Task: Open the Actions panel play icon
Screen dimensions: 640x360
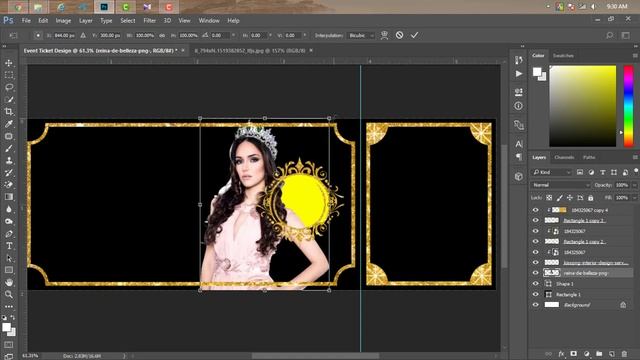Action: click(519, 74)
